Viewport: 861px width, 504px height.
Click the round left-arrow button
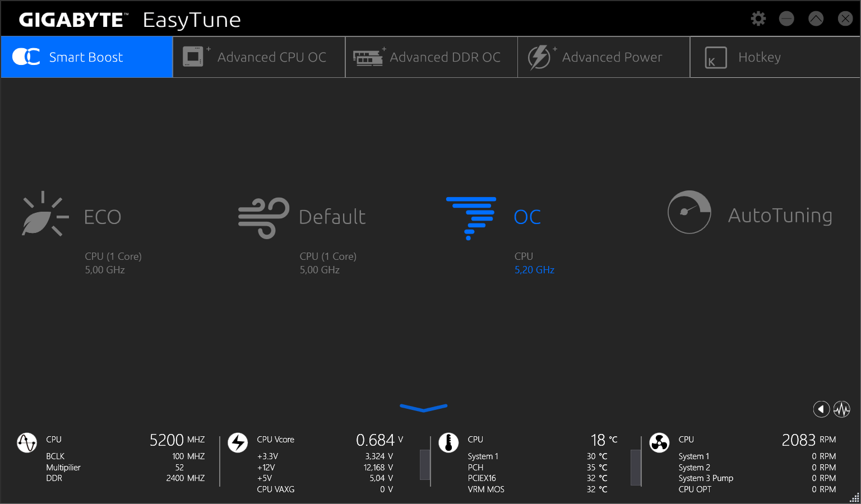(x=821, y=409)
